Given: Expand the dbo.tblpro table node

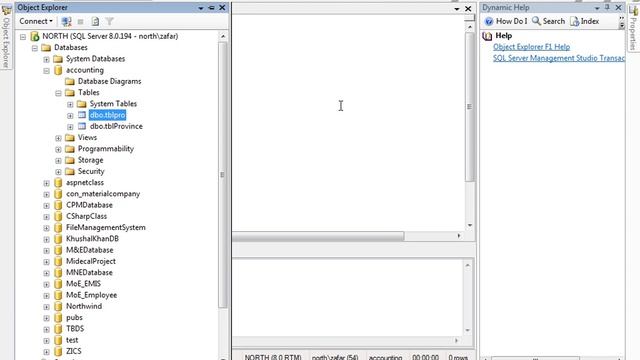Looking at the screenshot, I should pyautogui.click(x=70, y=116).
